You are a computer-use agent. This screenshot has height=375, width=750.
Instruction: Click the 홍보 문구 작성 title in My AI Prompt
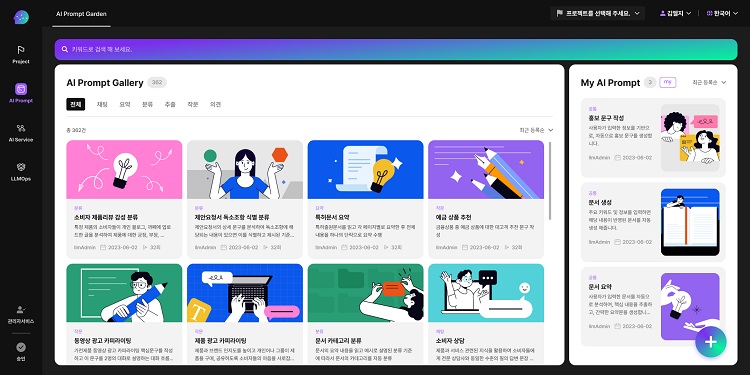(x=606, y=118)
